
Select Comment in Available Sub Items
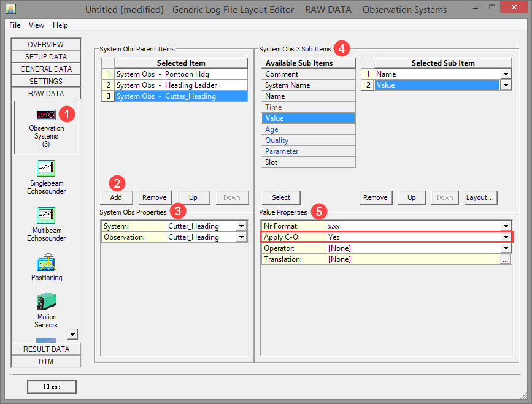pos(308,74)
